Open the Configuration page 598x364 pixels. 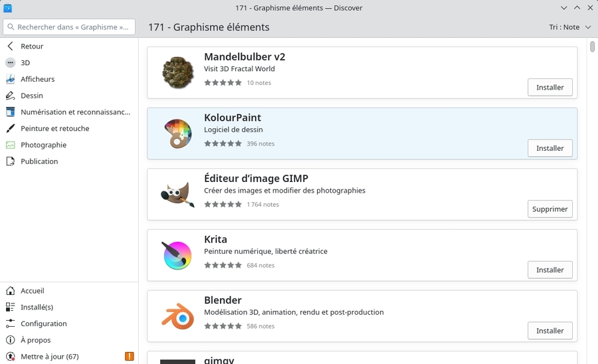click(43, 323)
